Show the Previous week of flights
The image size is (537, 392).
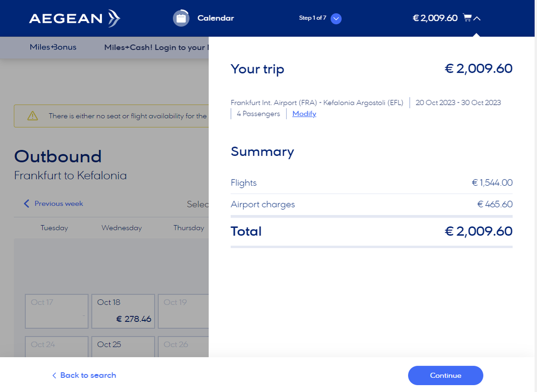point(53,203)
